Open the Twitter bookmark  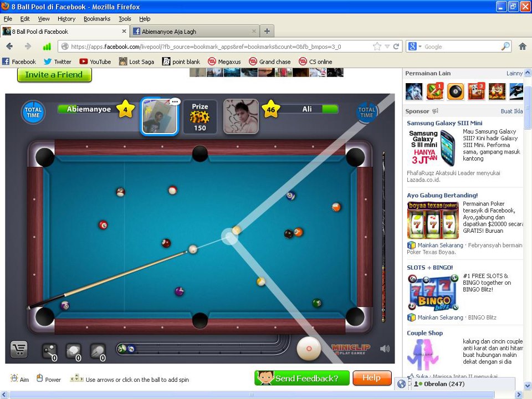58,62
